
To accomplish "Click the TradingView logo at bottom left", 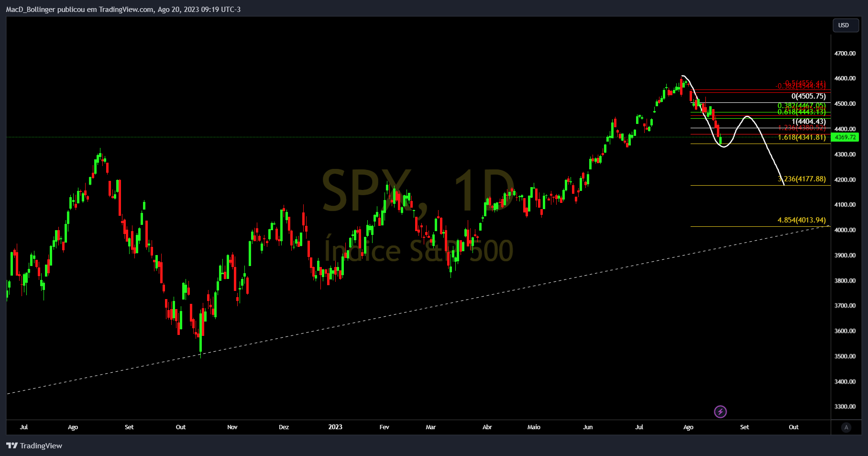I will pyautogui.click(x=34, y=446).
